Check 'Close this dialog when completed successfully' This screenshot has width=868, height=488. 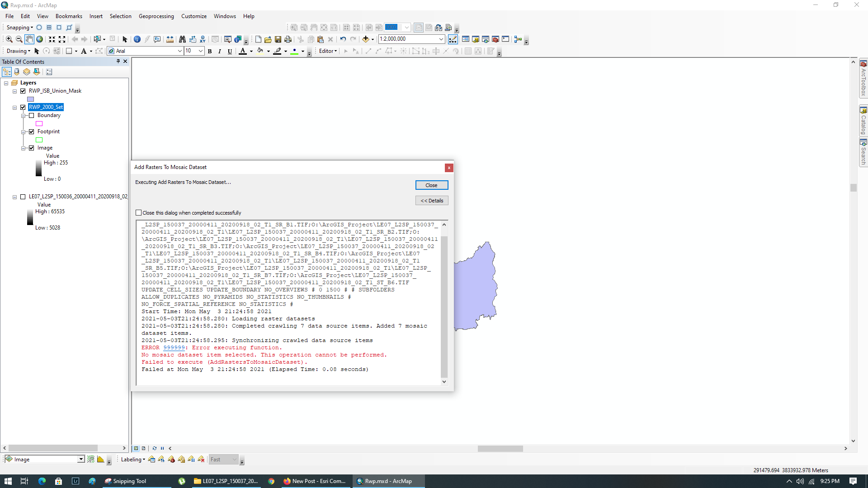[139, 212]
